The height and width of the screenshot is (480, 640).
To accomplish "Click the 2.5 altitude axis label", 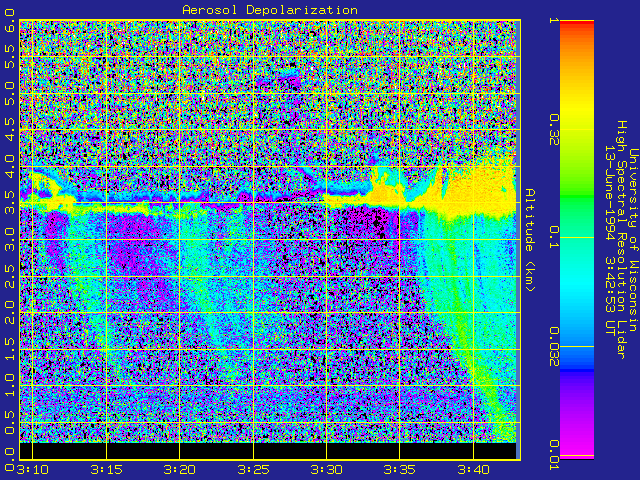I will click(x=9, y=276).
